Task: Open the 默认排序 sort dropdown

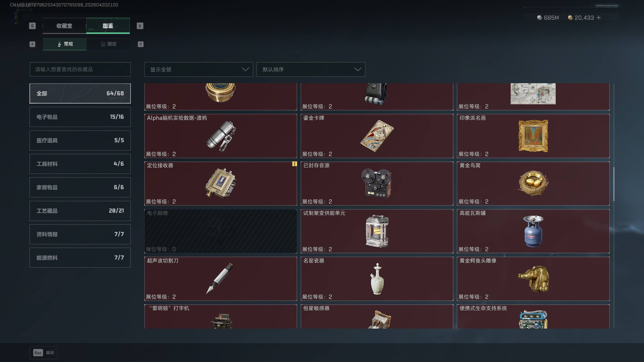Action: click(x=311, y=69)
